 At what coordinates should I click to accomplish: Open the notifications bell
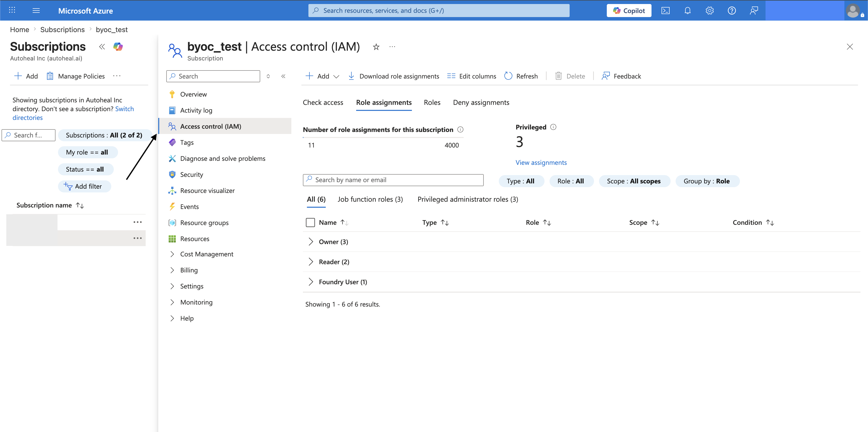(x=687, y=11)
